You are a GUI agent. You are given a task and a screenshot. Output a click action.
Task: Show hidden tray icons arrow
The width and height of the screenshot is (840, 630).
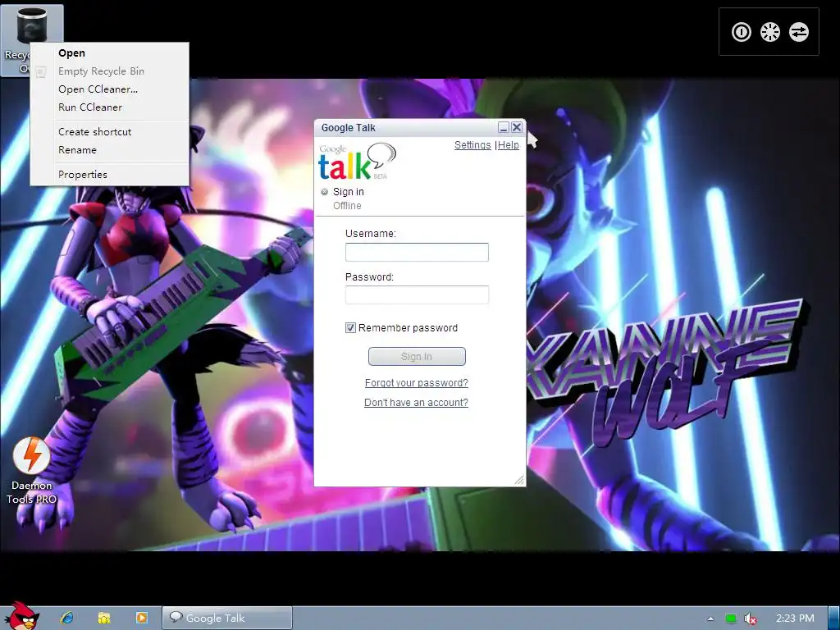tap(710, 619)
